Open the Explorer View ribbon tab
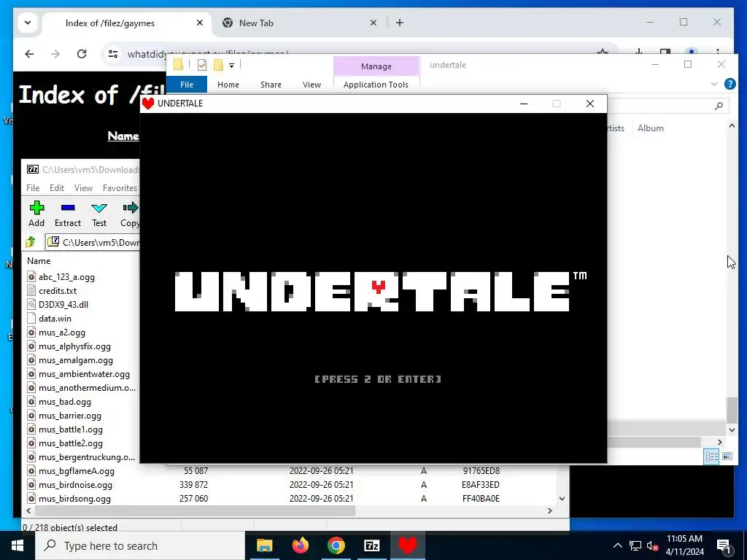This screenshot has width=747, height=560. point(311,85)
